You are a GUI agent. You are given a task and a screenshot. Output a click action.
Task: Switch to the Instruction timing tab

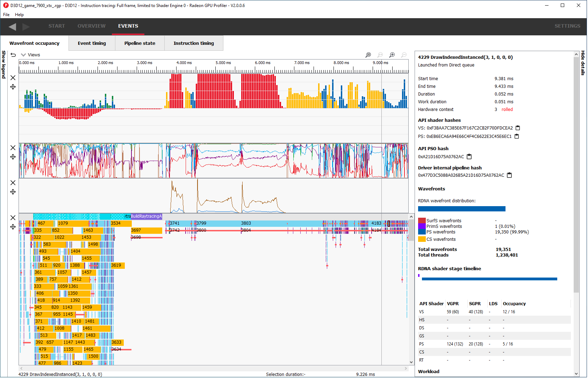[194, 43]
